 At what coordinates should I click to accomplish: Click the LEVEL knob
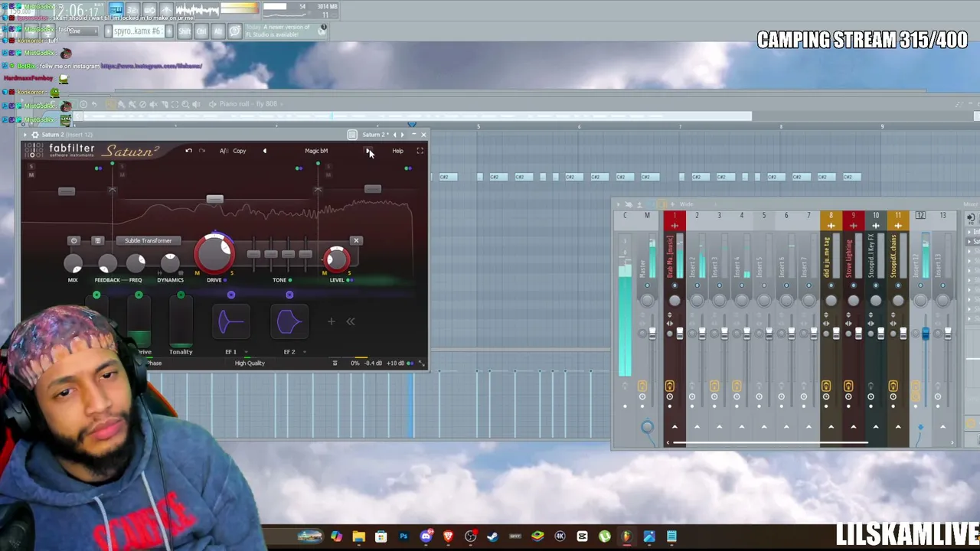point(336,260)
